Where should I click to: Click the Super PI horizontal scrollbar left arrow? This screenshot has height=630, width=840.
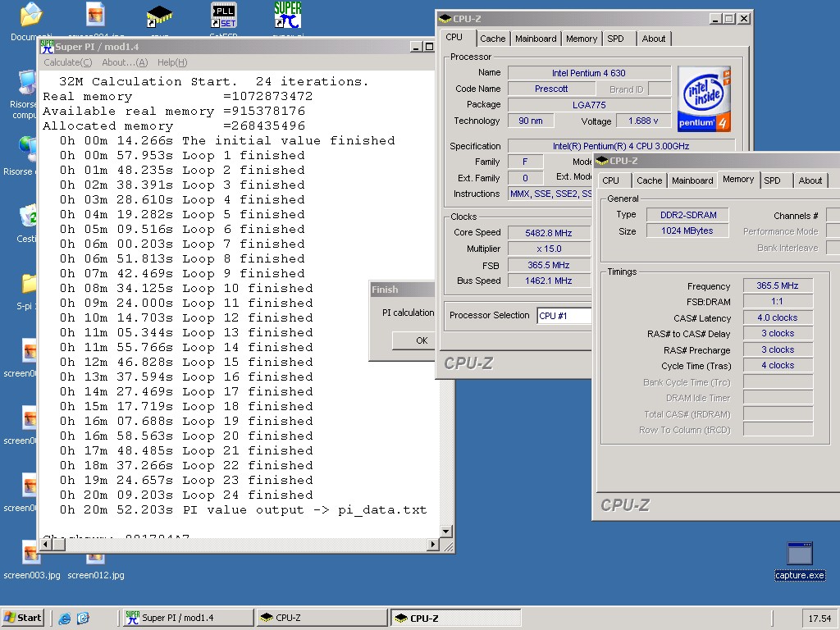(x=46, y=545)
